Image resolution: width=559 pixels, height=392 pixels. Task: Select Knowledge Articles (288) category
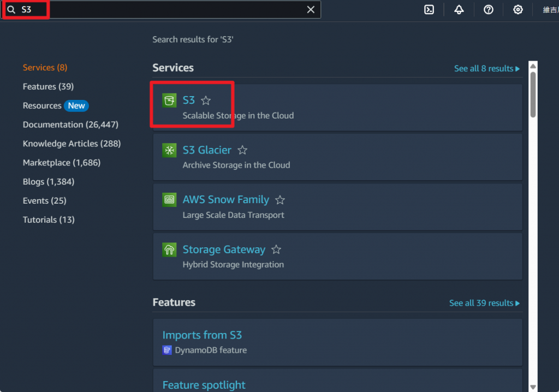72,144
